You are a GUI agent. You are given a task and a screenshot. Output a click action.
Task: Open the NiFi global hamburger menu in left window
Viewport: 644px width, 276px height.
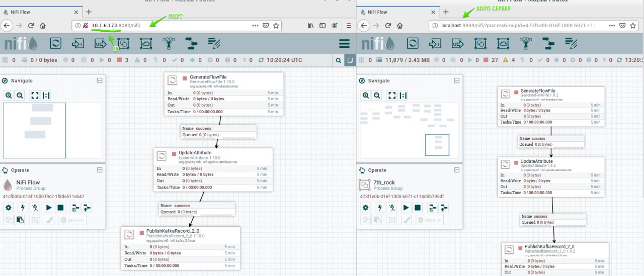345,43
